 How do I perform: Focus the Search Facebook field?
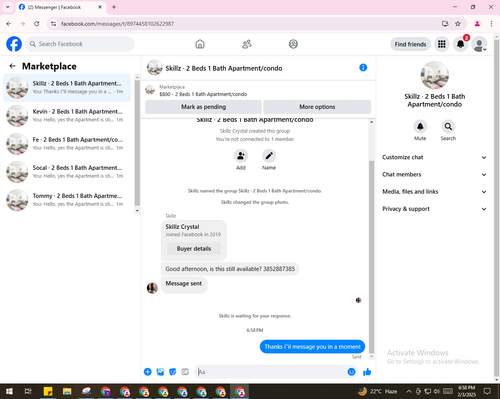tap(80, 44)
